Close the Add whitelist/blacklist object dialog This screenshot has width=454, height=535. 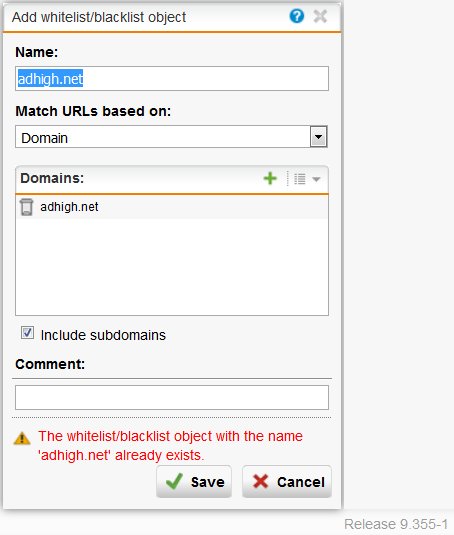[x=320, y=16]
